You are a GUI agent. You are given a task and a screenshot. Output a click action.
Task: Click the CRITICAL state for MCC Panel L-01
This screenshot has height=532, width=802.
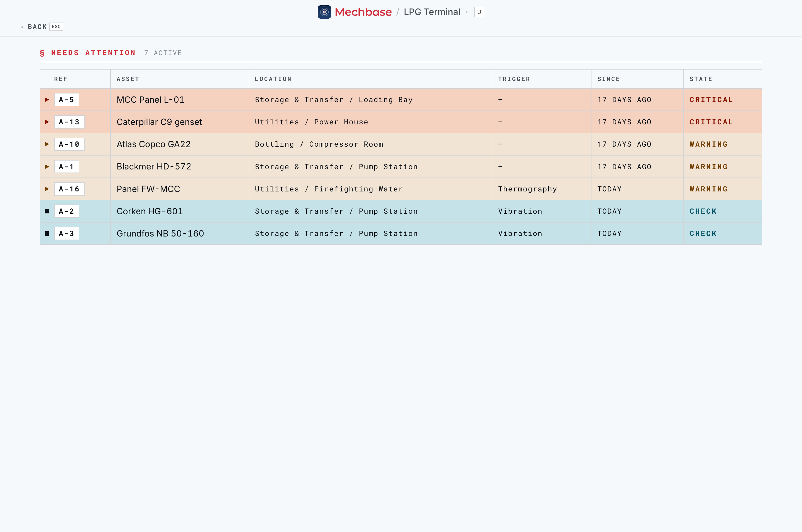[711, 100]
